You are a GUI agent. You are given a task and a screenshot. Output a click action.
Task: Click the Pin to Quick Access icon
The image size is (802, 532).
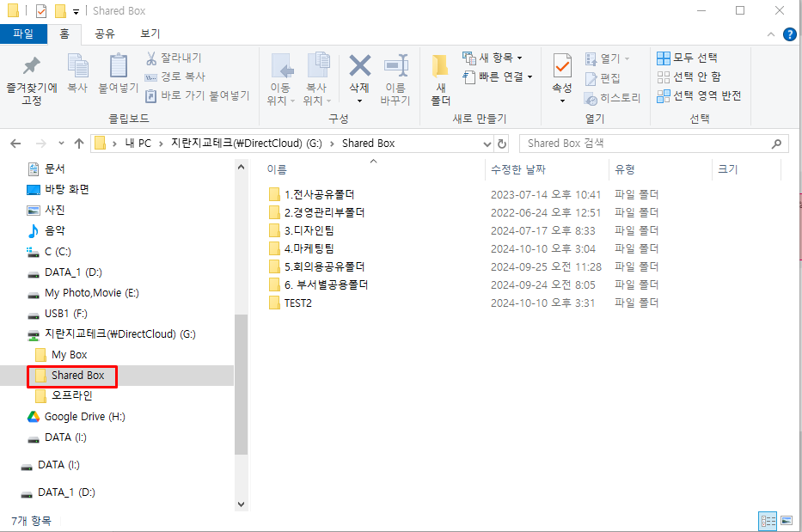tap(32, 67)
